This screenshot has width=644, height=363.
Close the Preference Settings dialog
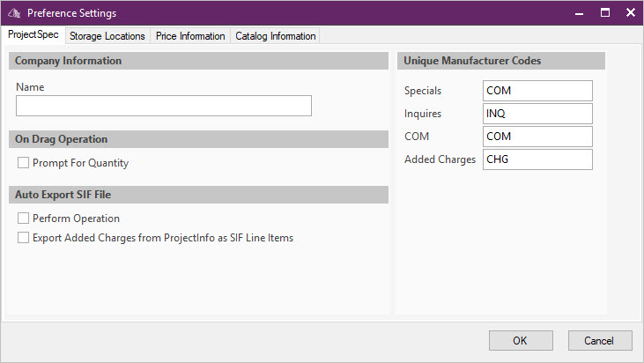[x=631, y=12]
